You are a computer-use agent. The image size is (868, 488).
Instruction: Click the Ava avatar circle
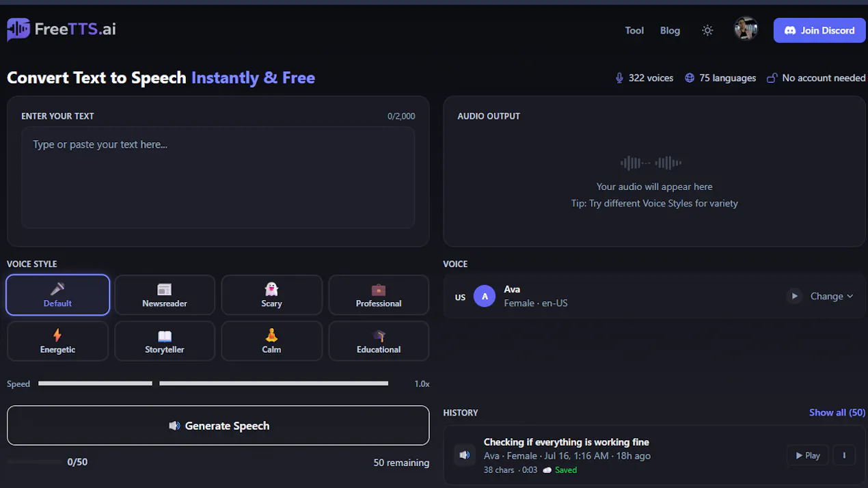[485, 296]
